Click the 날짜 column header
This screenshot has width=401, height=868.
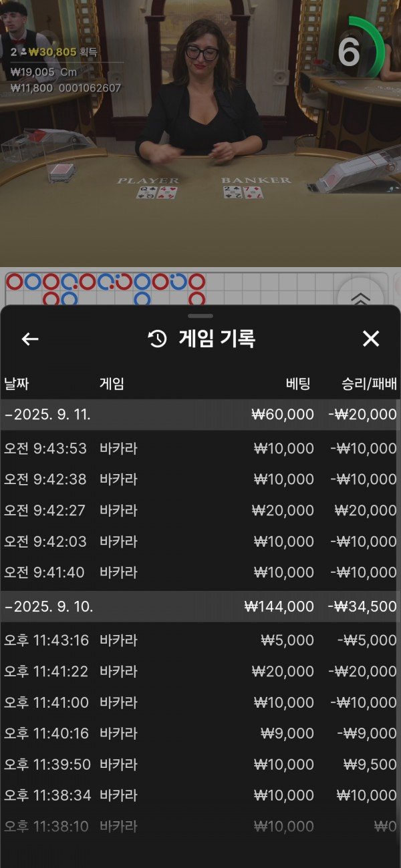pyautogui.click(x=17, y=384)
